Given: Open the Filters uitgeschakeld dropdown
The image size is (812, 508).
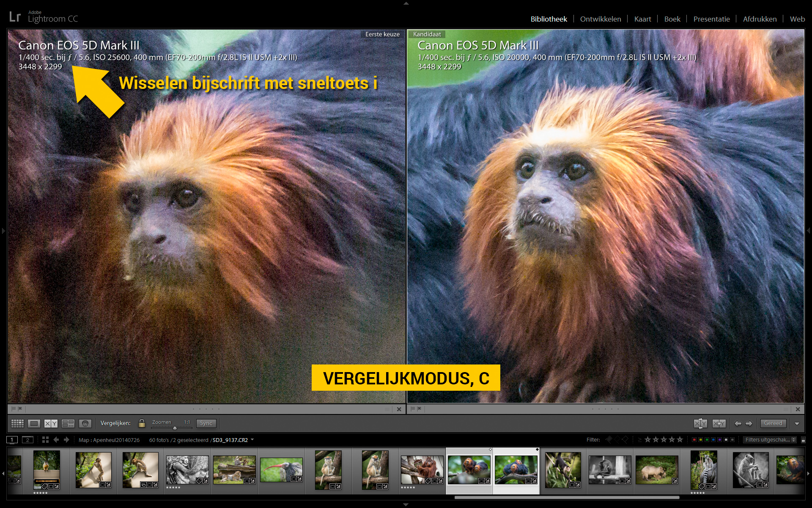Looking at the screenshot, I should 770,440.
